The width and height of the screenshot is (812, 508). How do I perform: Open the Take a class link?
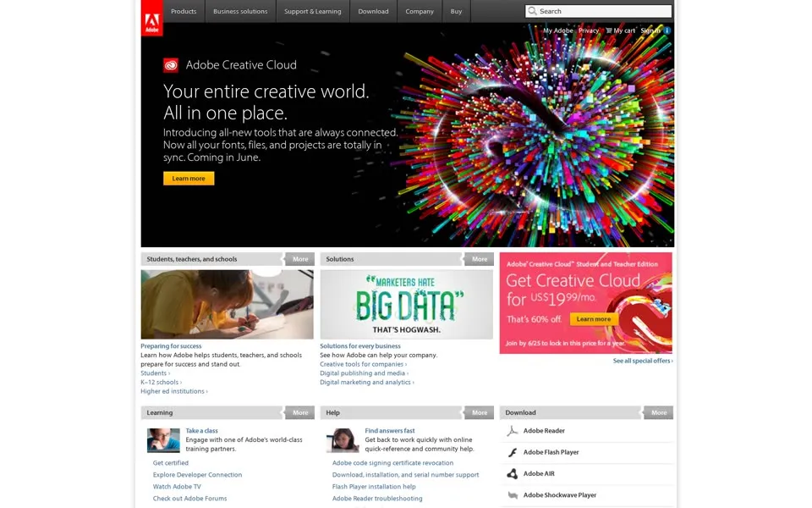point(201,431)
